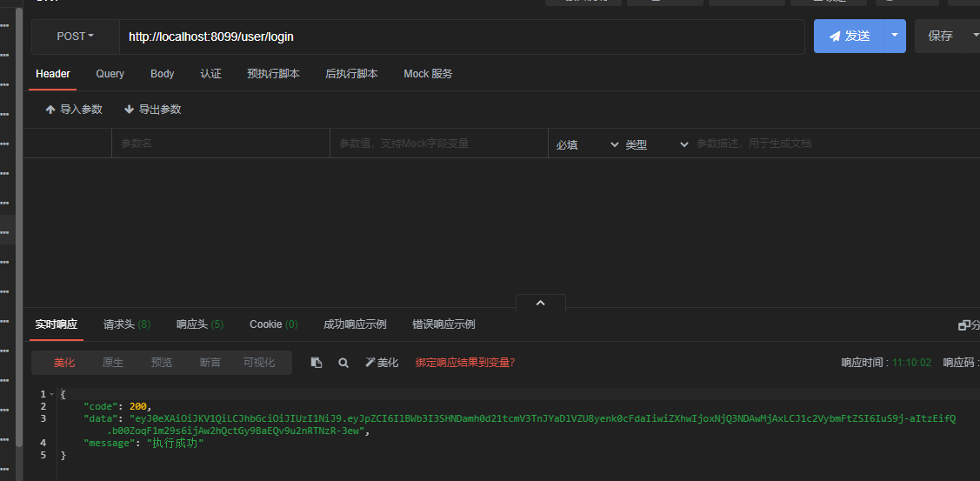980x481 pixels.
Task: Click the 参数描述 input field
Action: pos(837,144)
